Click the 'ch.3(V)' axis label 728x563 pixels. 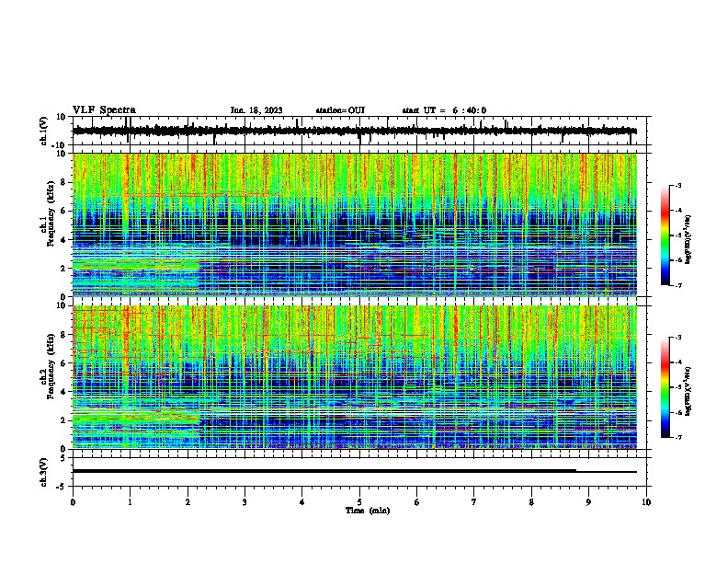coord(44,472)
